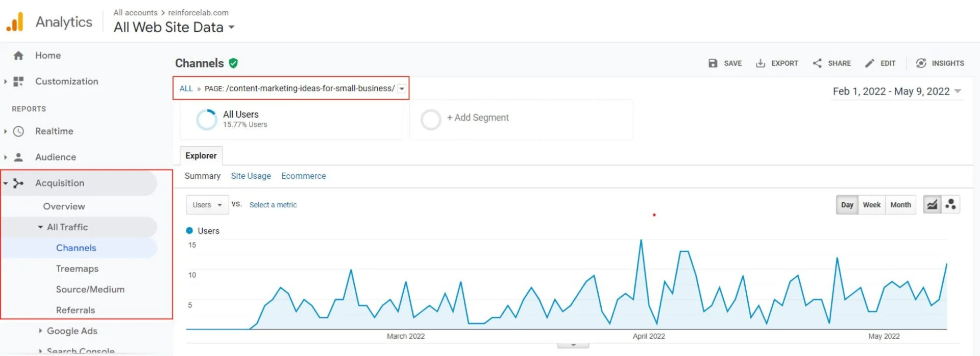Click the All Users segment
Screen dimensions: 980x356
291,120
